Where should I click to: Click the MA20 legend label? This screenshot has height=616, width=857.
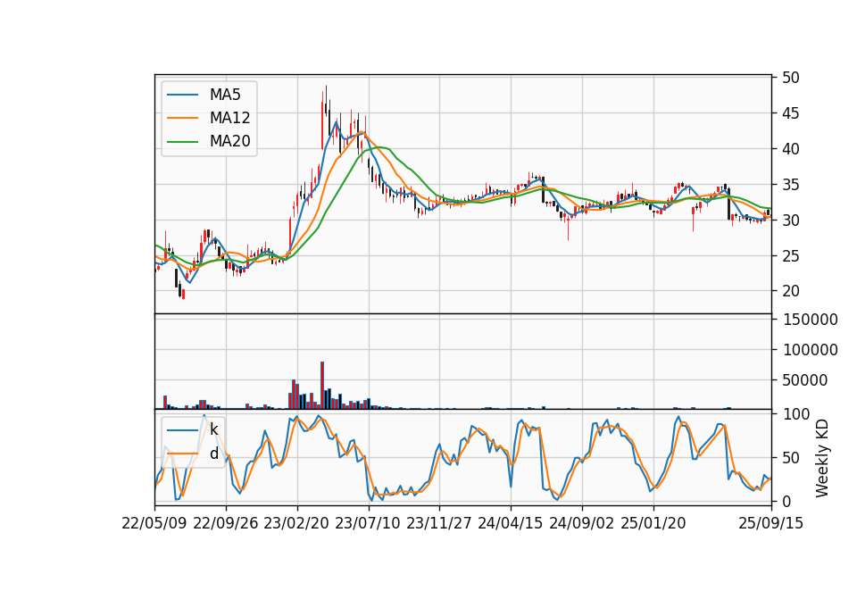[229, 141]
